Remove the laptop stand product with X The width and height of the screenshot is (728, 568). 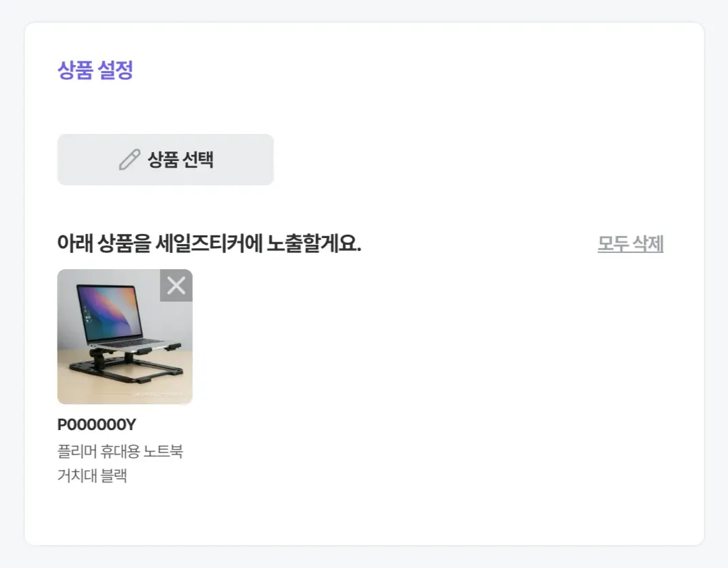(x=177, y=285)
